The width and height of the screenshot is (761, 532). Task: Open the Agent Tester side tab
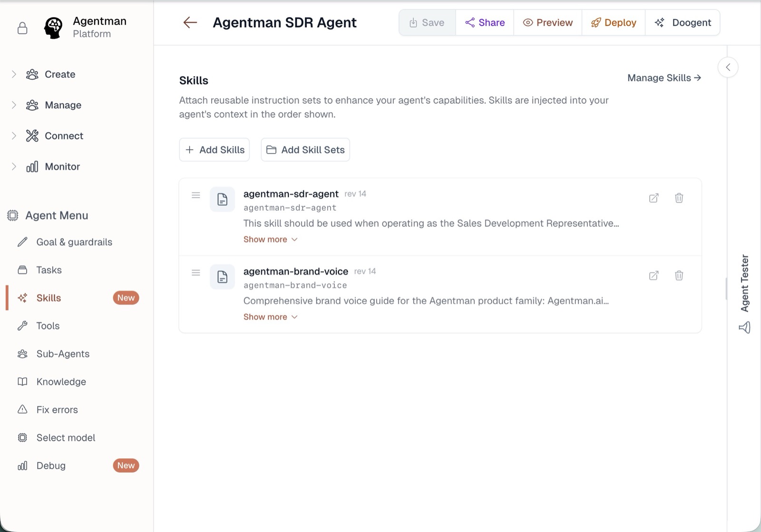click(x=745, y=283)
